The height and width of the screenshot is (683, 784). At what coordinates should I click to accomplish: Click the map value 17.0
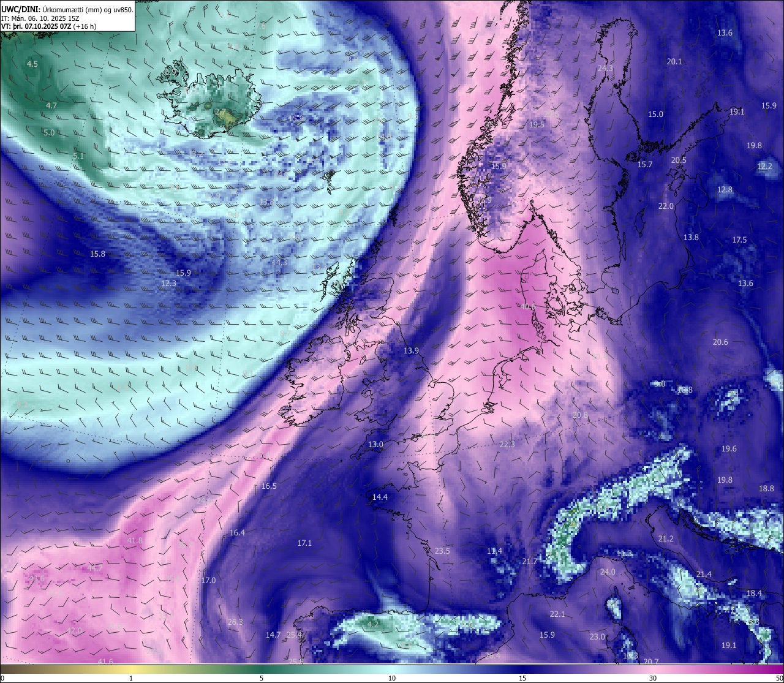coord(209,580)
